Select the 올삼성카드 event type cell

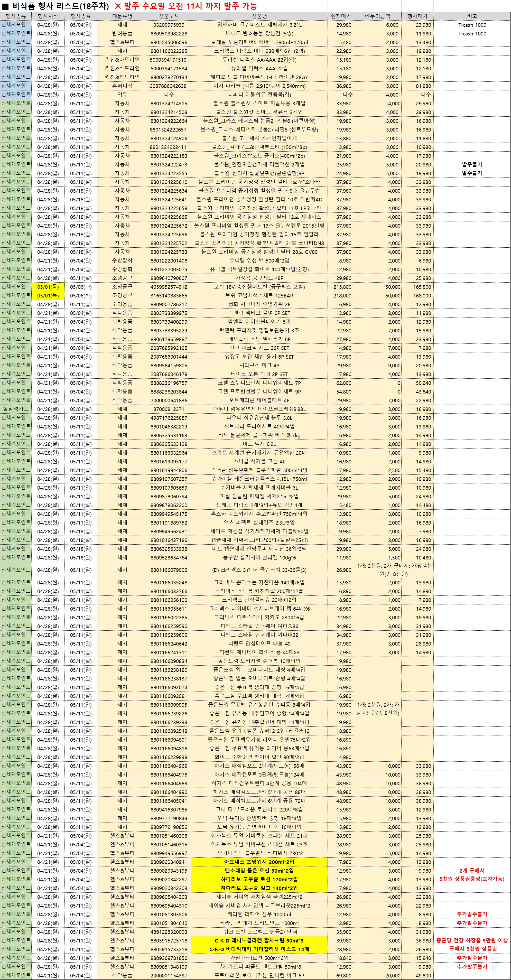tap(16, 409)
